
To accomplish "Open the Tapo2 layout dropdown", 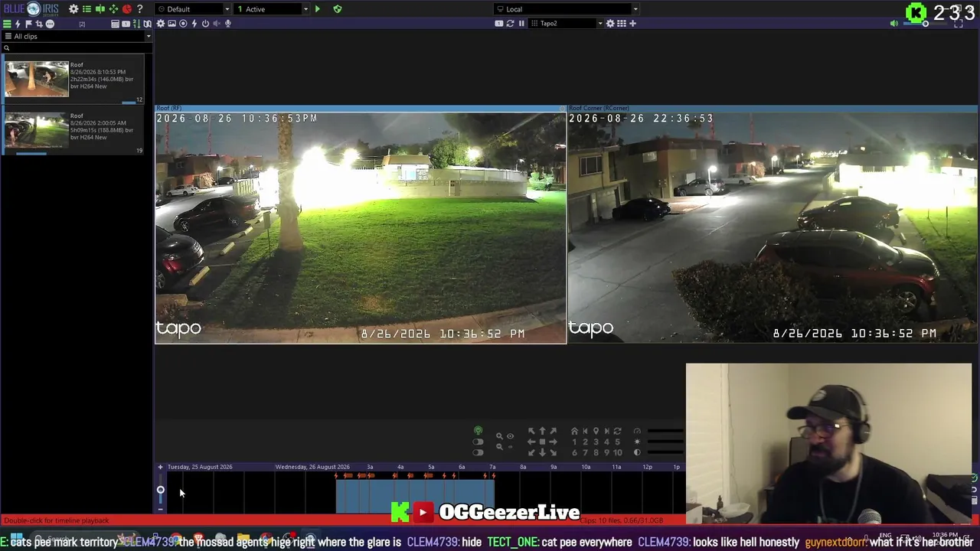I will (567, 24).
